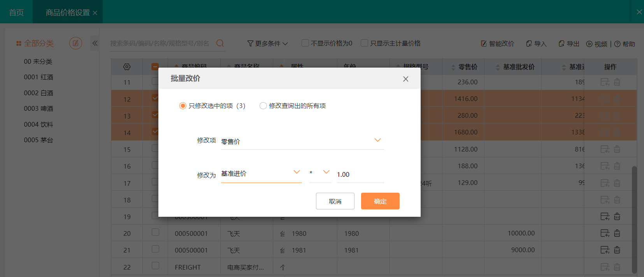Tick 只显示主计量价格 checkbox

[x=365, y=43]
